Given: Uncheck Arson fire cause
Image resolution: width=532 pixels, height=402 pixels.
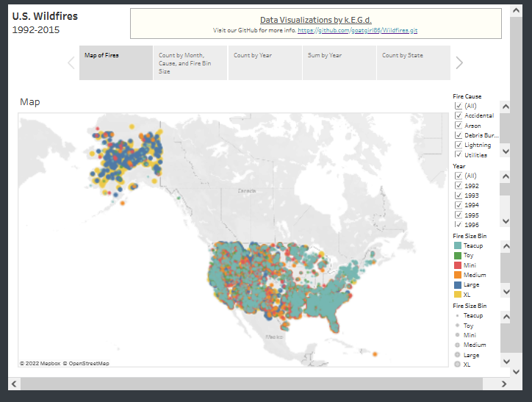Looking at the screenshot, I should pyautogui.click(x=459, y=126).
